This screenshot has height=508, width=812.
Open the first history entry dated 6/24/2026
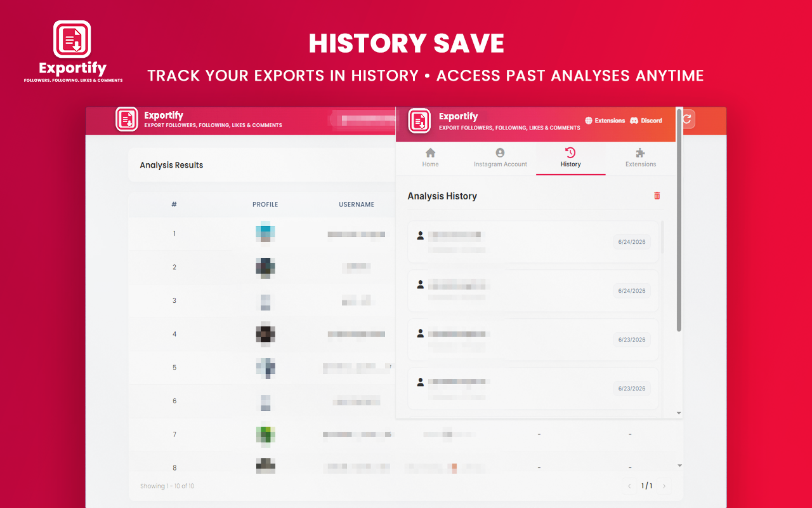[533, 242]
